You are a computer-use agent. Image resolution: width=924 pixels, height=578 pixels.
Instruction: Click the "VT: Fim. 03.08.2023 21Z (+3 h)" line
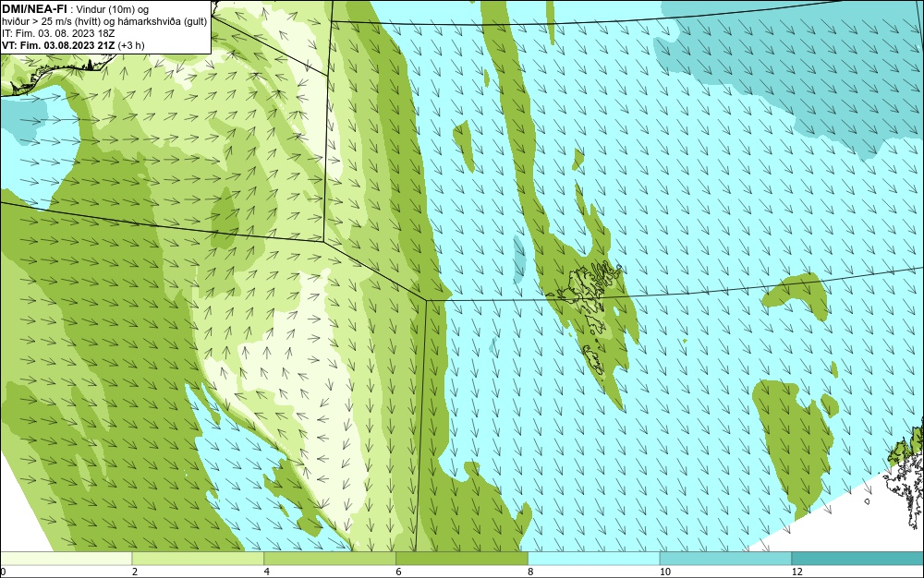(73, 44)
